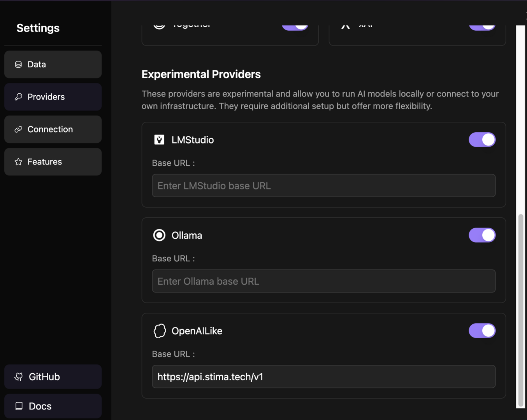
Task: Click into the Ollama base URL input
Action: tap(323, 281)
